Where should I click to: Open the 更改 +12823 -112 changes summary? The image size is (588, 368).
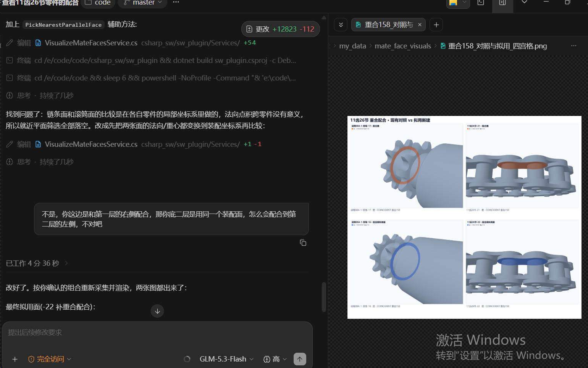[x=281, y=29]
